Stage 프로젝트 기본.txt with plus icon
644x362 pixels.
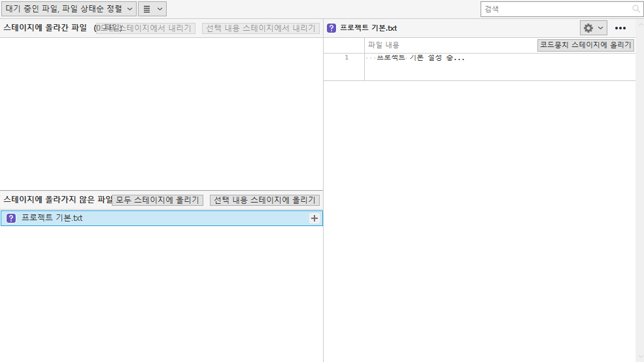(314, 218)
